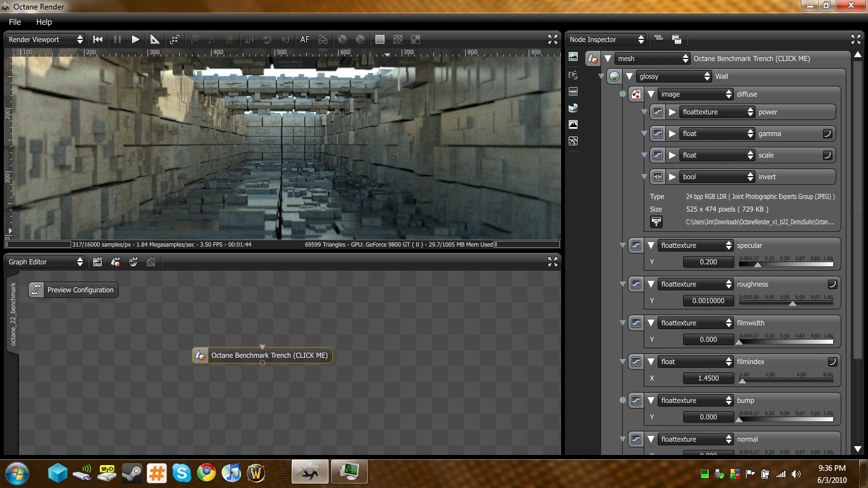Click the 3D glasses stereo icon
868x488 pixels.
(x=323, y=39)
